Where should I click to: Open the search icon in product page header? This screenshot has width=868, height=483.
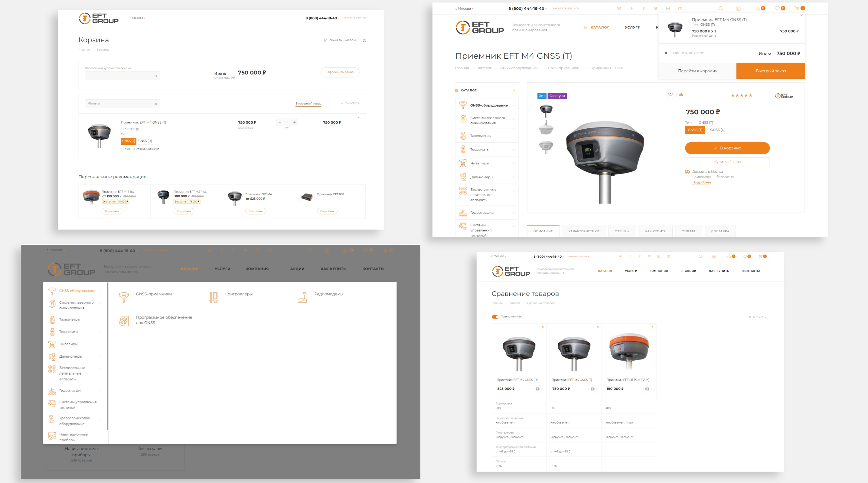[720, 8]
